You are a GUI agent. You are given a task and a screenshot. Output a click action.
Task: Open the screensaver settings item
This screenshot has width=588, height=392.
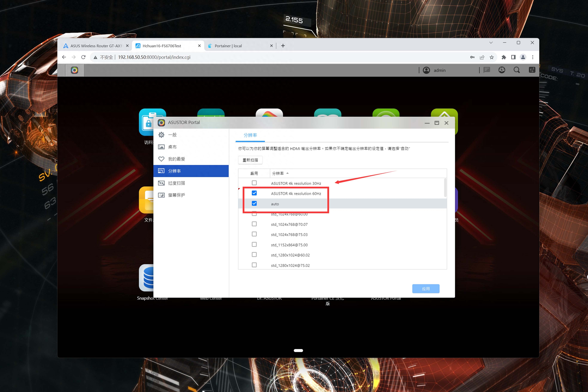point(191,195)
